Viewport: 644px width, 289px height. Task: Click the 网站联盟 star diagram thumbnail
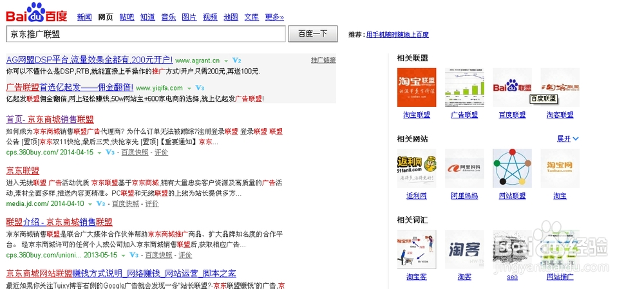coord(512,168)
